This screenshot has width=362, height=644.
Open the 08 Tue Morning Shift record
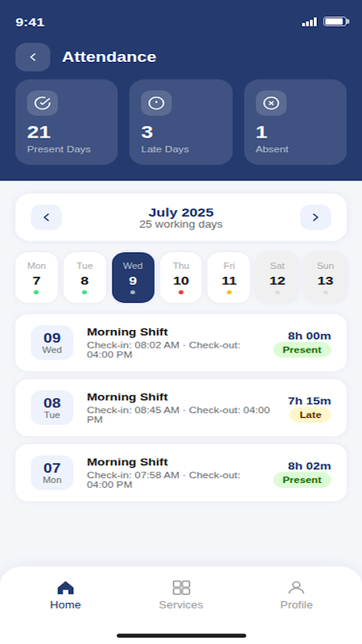point(181,407)
